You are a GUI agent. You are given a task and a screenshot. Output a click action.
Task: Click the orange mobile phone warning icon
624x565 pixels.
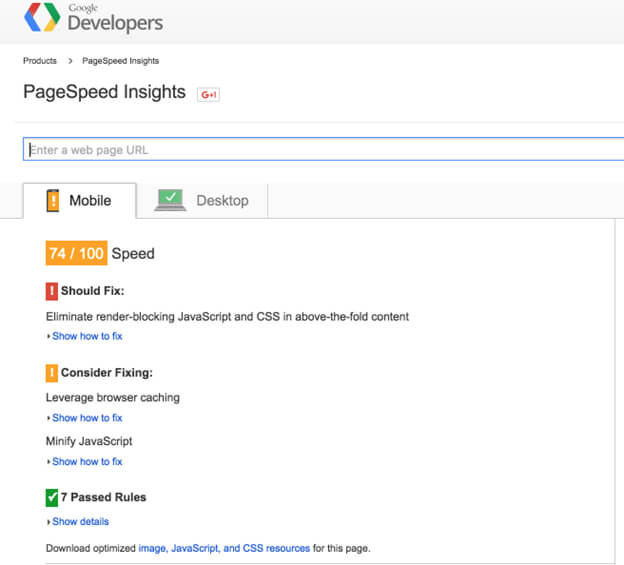point(53,201)
